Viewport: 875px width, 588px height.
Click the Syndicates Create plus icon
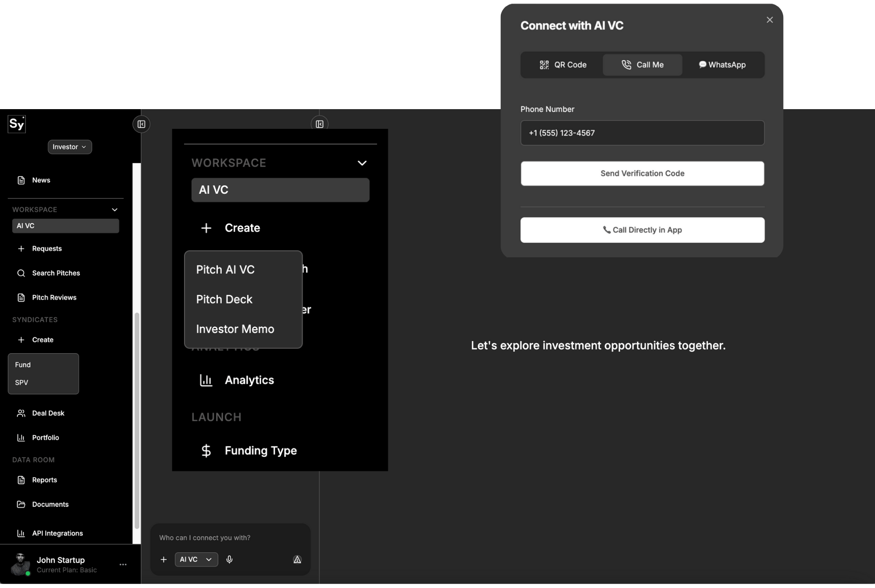tap(21, 340)
